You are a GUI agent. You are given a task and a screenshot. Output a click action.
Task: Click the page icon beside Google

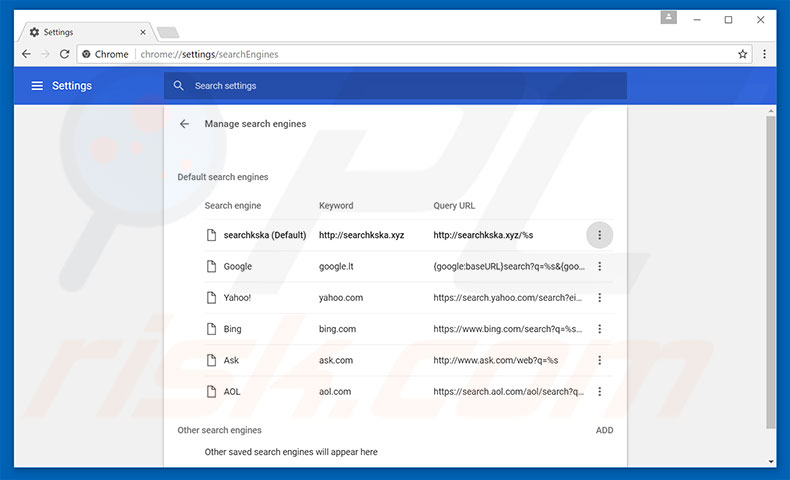coord(212,266)
